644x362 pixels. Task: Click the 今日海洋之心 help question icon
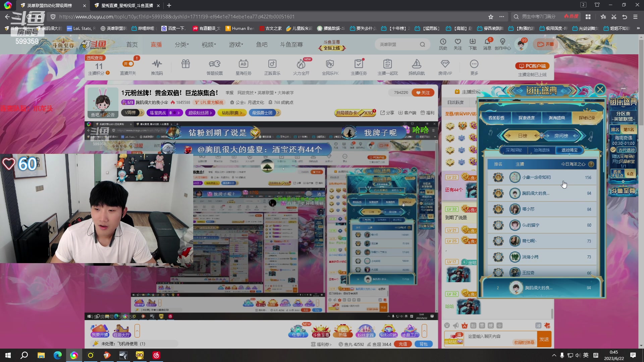point(591,164)
